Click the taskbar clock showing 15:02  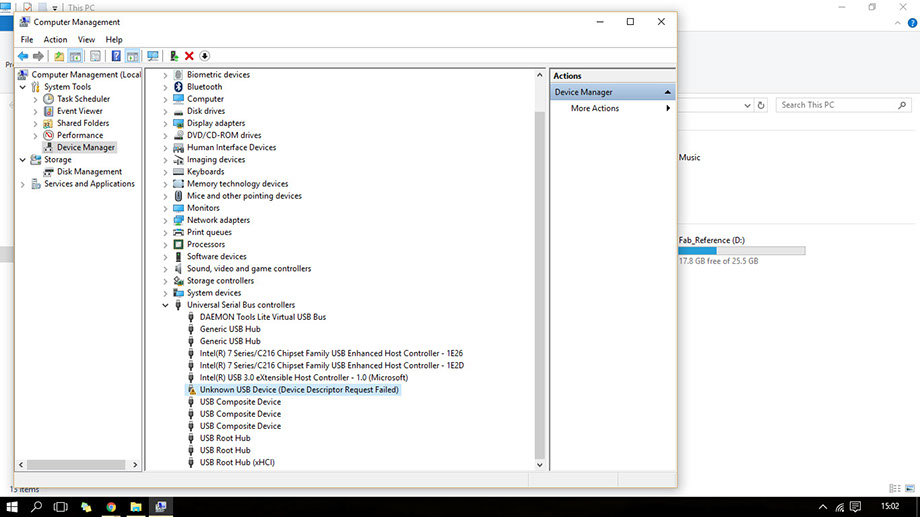pyautogui.click(x=890, y=506)
